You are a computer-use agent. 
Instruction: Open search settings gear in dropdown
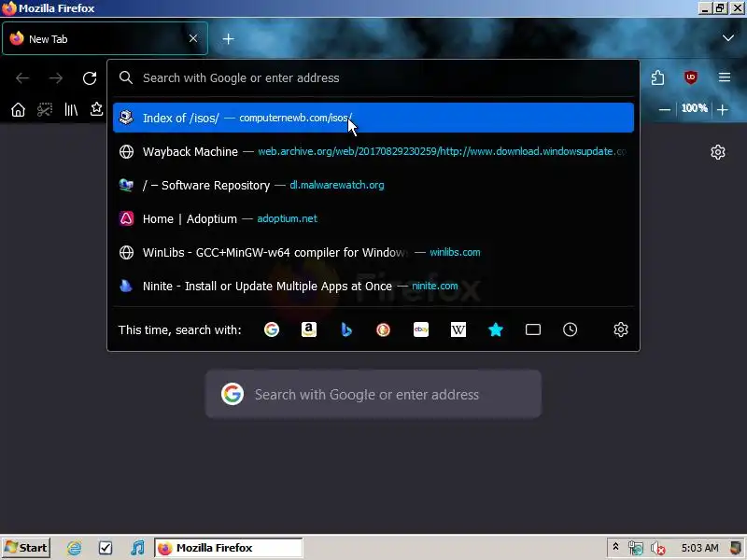click(x=620, y=329)
